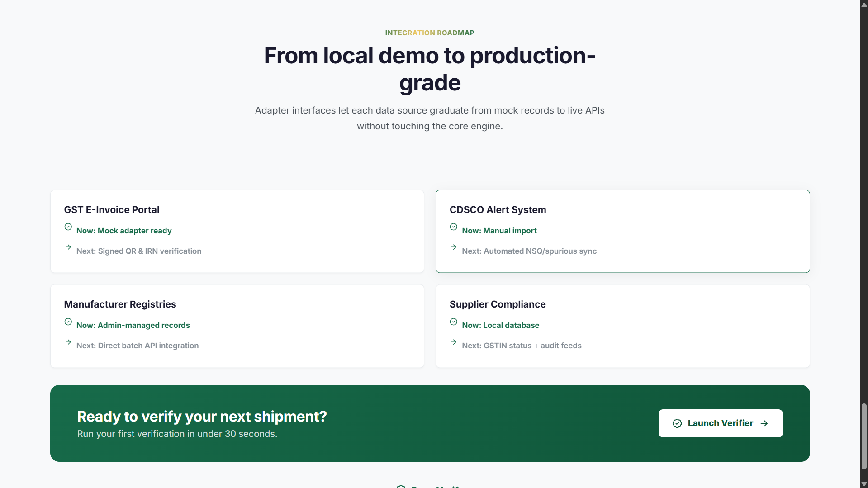This screenshot has height=488, width=868.
Task: Click 'Now: Admin-managed records' text
Action: [133, 325]
